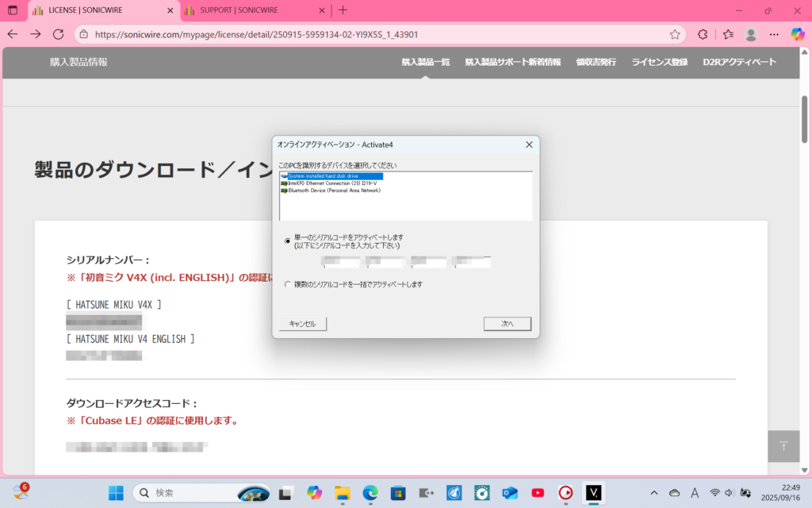The image size is (812, 508).
Task: Click the first serial code input box
Action: tap(340, 262)
